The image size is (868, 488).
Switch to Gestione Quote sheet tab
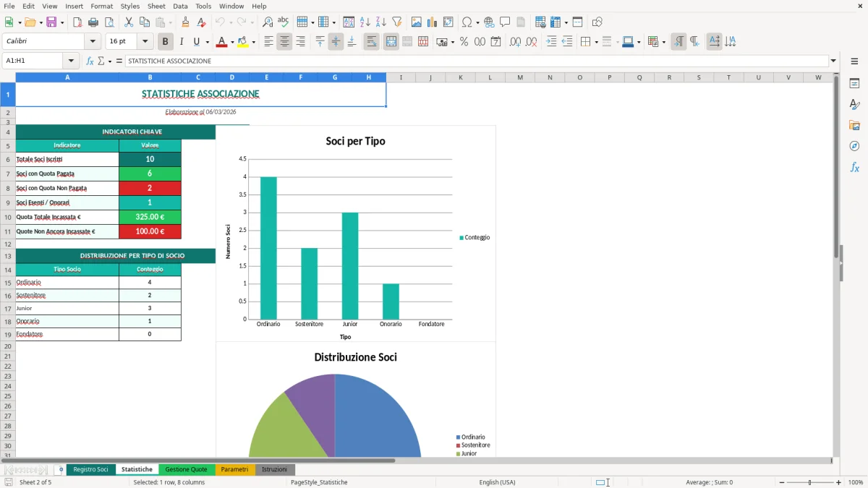[x=187, y=470]
